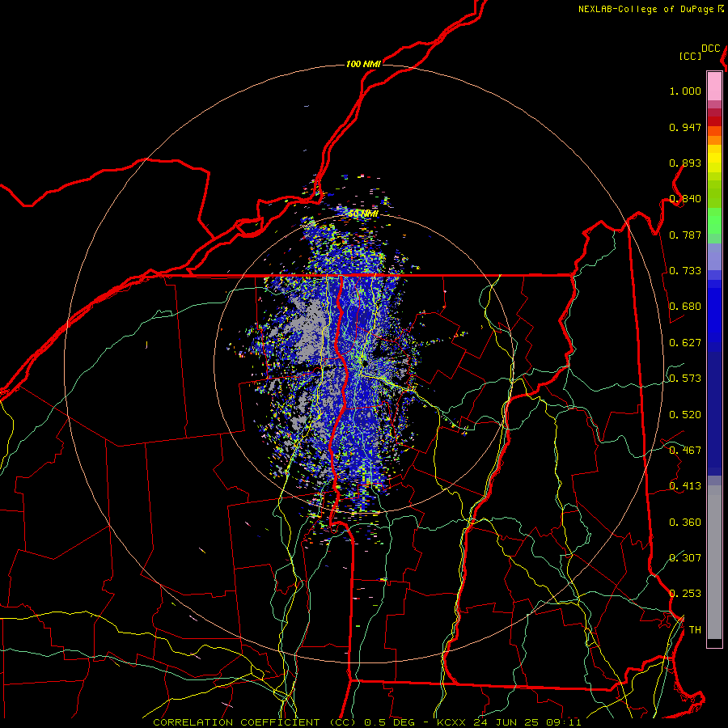Select the 0.360 scale value
The height and width of the screenshot is (728, 728).
pos(685,523)
